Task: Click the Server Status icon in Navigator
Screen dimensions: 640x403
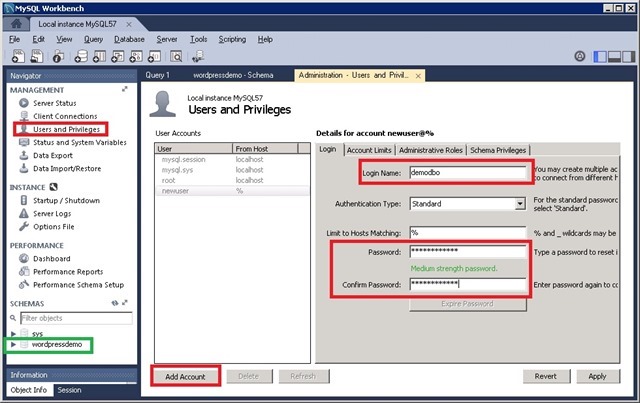Action: click(x=24, y=103)
